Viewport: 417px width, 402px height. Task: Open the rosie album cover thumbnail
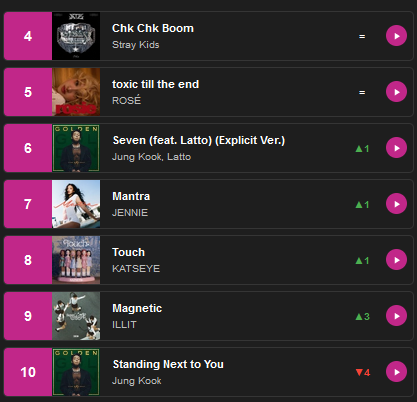pos(76,92)
